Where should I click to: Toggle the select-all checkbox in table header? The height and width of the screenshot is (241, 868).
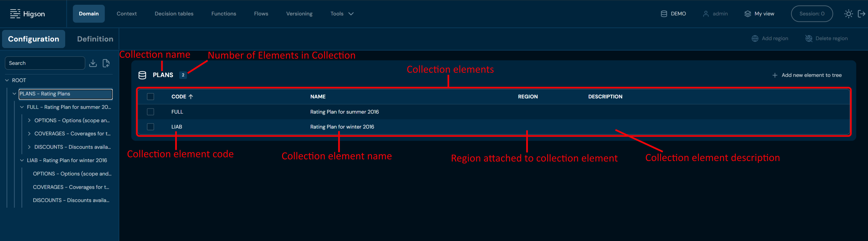[150, 97]
